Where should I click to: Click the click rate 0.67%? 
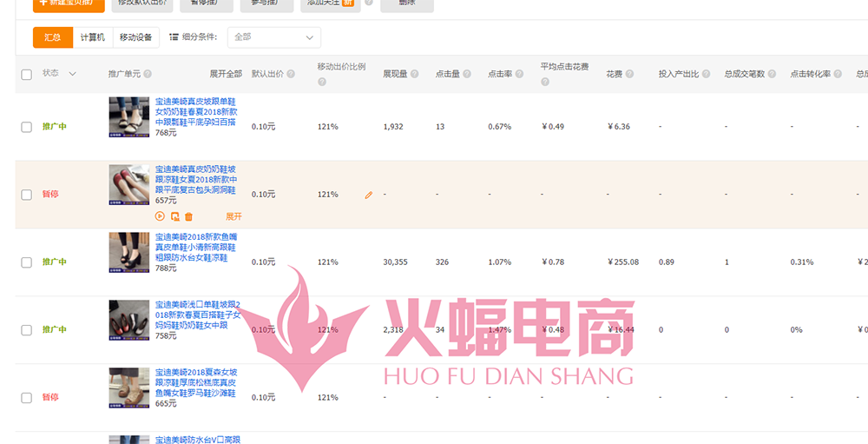point(500,127)
